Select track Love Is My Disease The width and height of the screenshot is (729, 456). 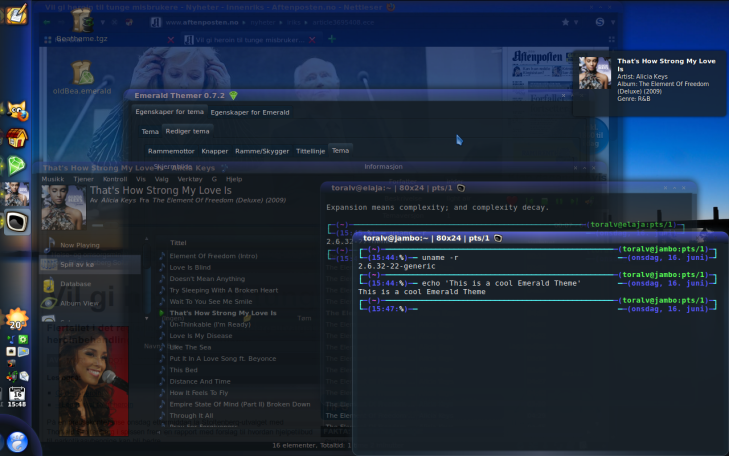tap(201, 336)
